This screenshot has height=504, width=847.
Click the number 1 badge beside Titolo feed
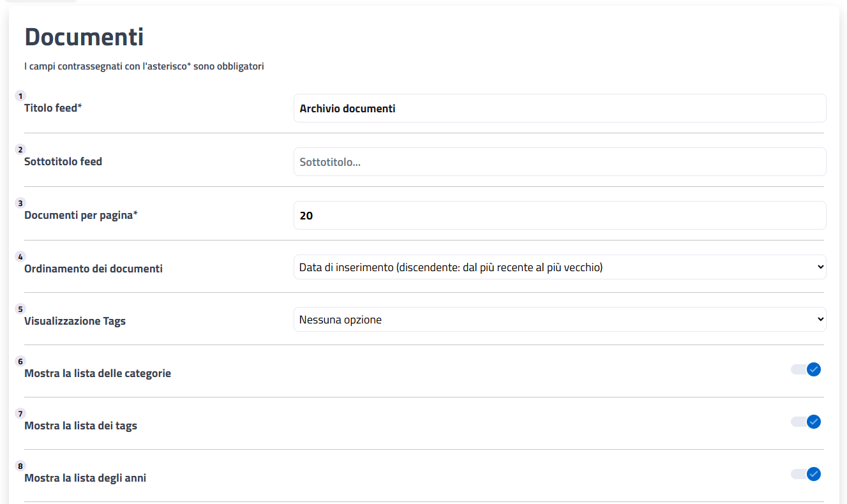point(20,96)
